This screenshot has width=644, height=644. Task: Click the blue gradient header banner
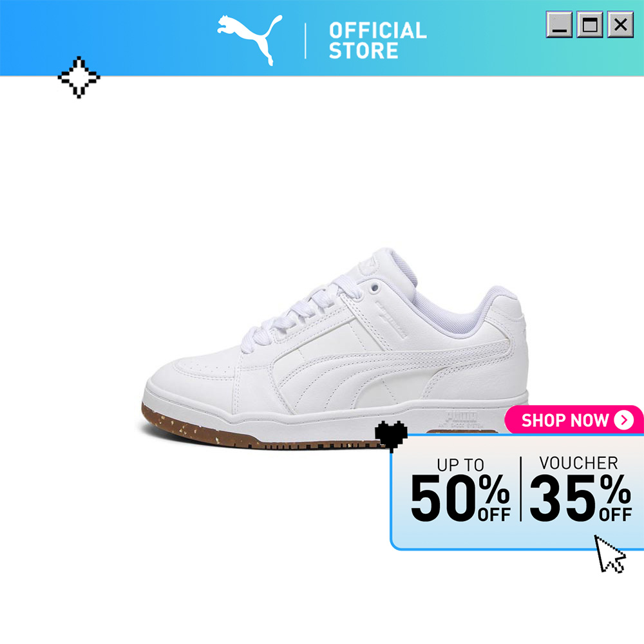pos(322,38)
